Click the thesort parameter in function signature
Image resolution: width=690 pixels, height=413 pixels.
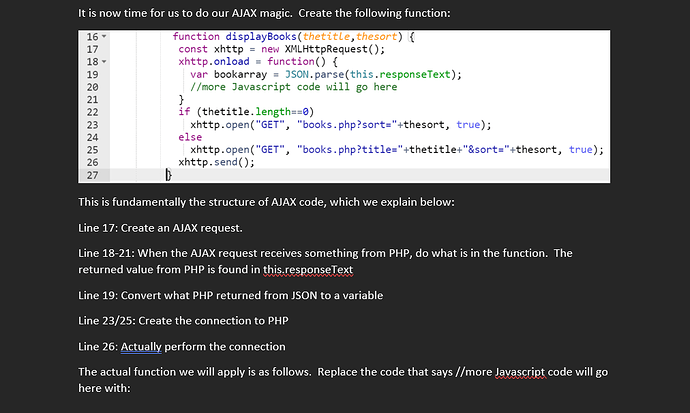coord(376,37)
